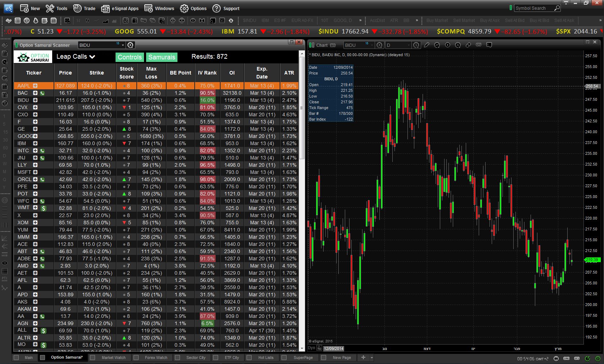Open the chart interval D dropdown
604x364 pixels.
[398, 45]
